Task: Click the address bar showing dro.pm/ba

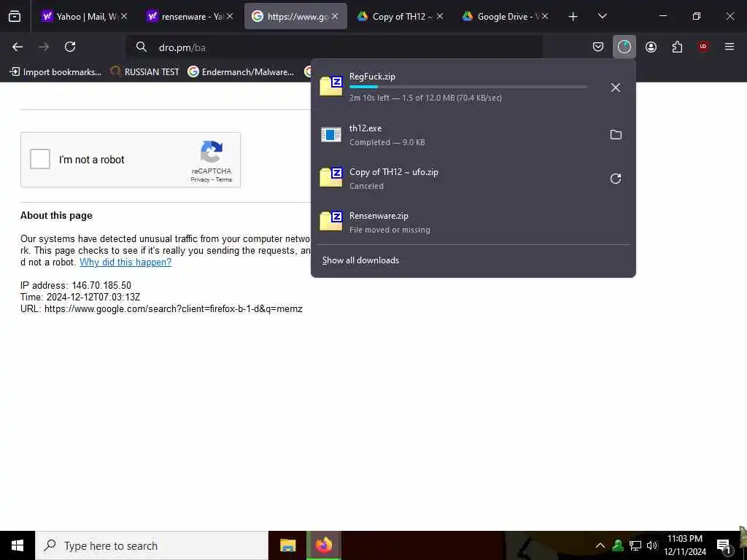Action: (x=333, y=47)
